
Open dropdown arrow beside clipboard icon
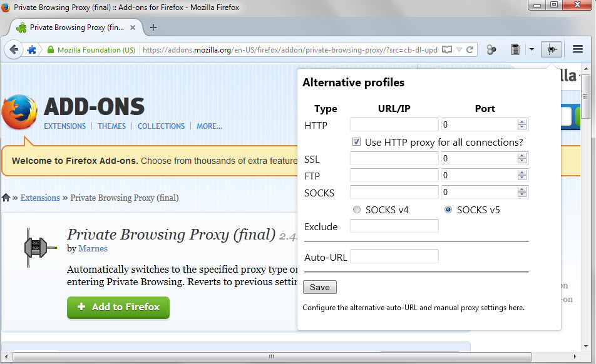point(532,49)
